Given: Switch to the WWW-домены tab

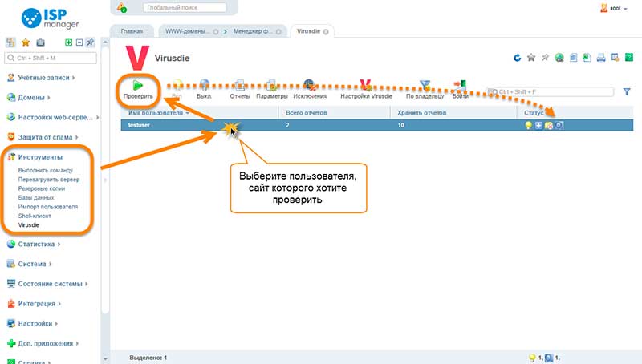Looking at the screenshot, I should [x=188, y=31].
